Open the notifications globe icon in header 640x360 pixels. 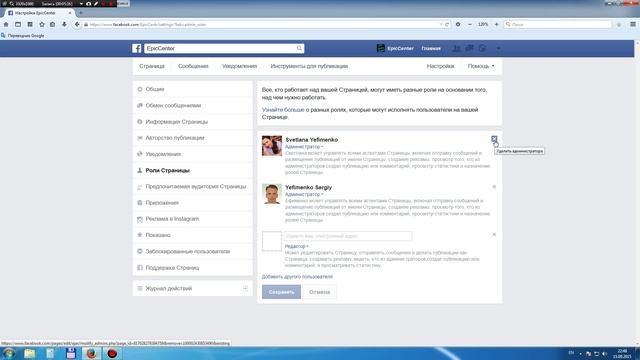pyautogui.click(x=482, y=48)
